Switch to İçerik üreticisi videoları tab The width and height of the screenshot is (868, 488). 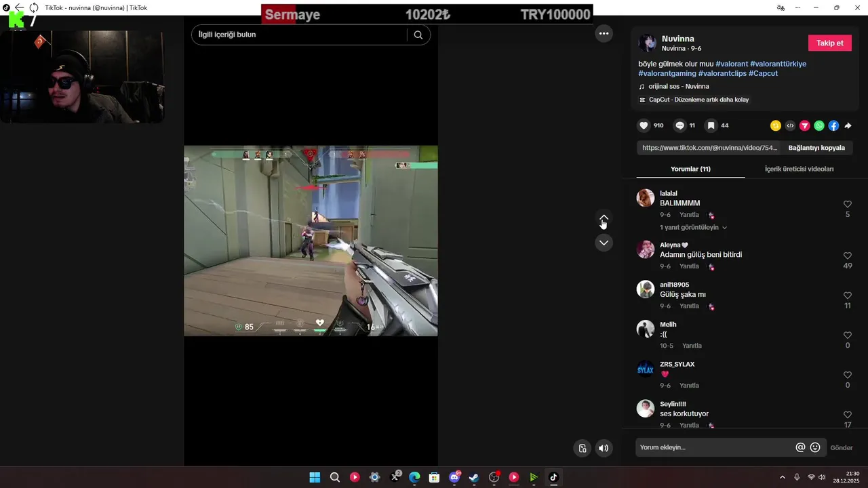799,169
